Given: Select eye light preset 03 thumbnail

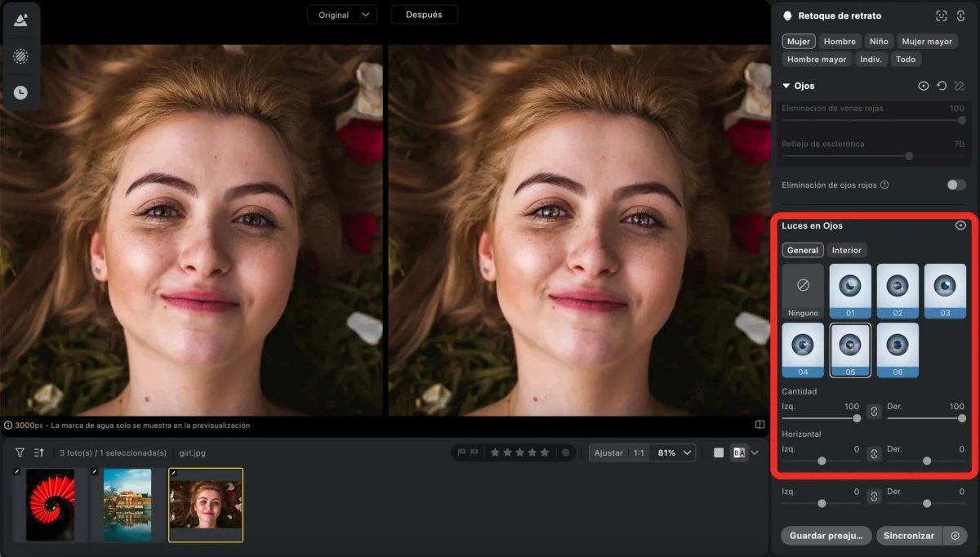Looking at the screenshot, I should [945, 291].
